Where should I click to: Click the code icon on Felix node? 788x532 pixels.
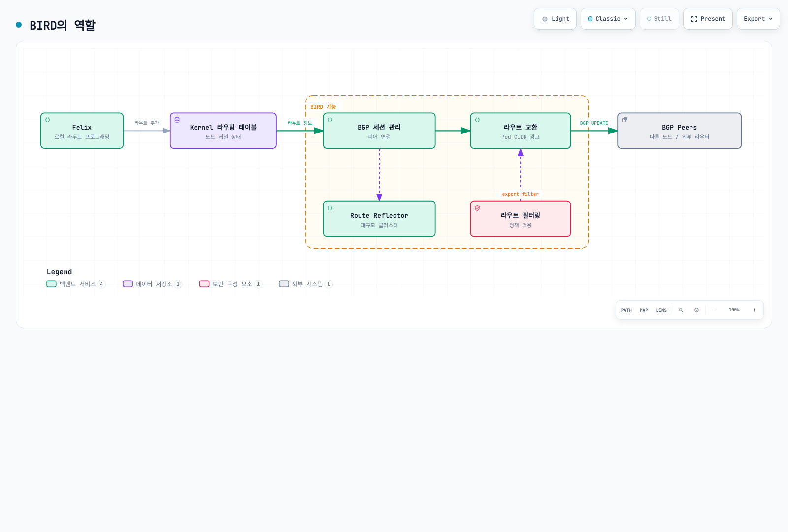(x=48, y=120)
